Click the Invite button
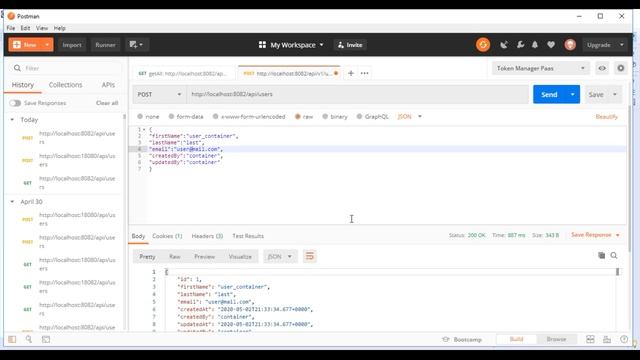The height and width of the screenshot is (360, 640). (350, 45)
